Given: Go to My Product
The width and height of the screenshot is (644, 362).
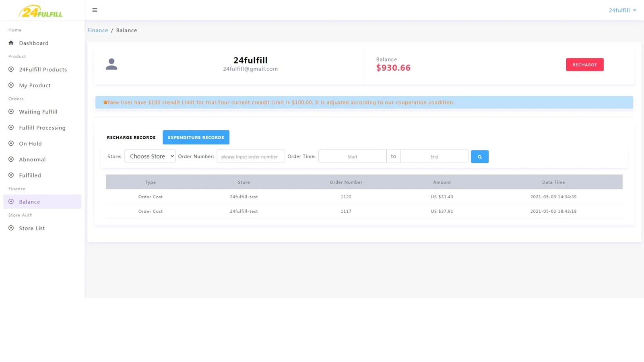Looking at the screenshot, I should [35, 85].
